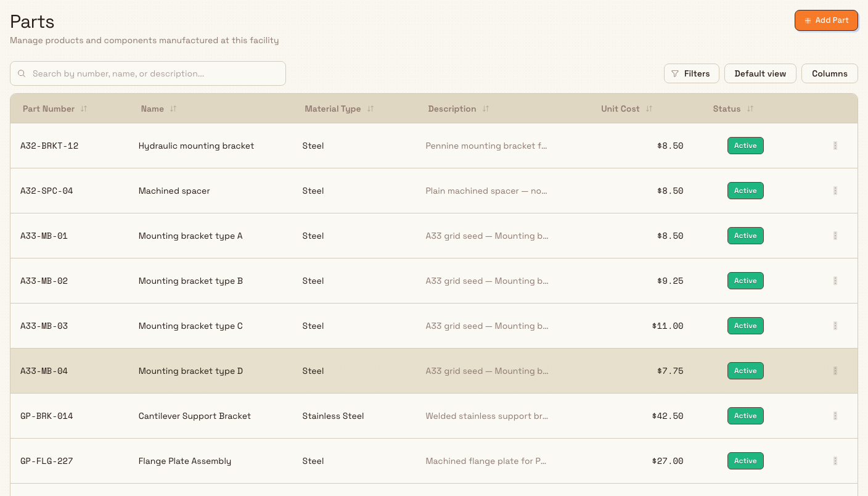Click Mounting bracket type C name
Screen dimensions: 868x496
tap(190, 326)
